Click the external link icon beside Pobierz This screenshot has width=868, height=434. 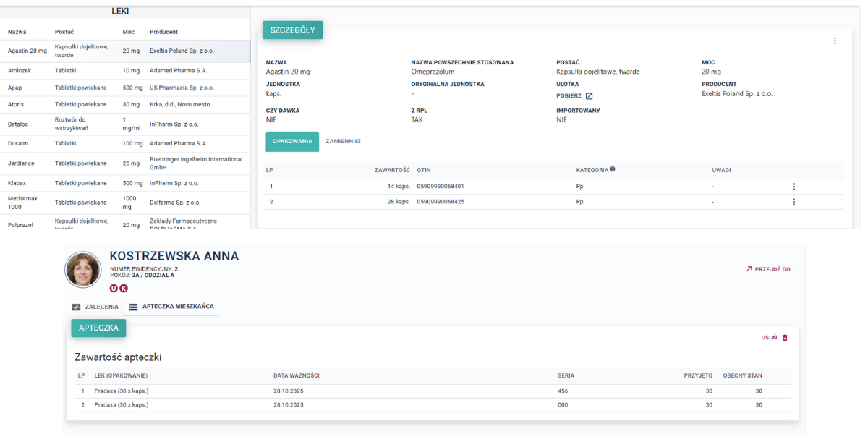click(x=589, y=96)
